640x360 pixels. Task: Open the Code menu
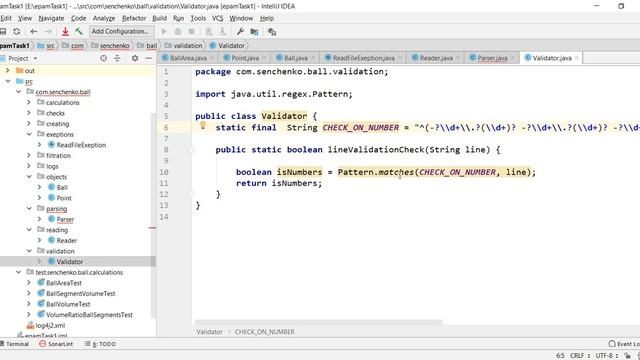pyautogui.click(x=78, y=18)
